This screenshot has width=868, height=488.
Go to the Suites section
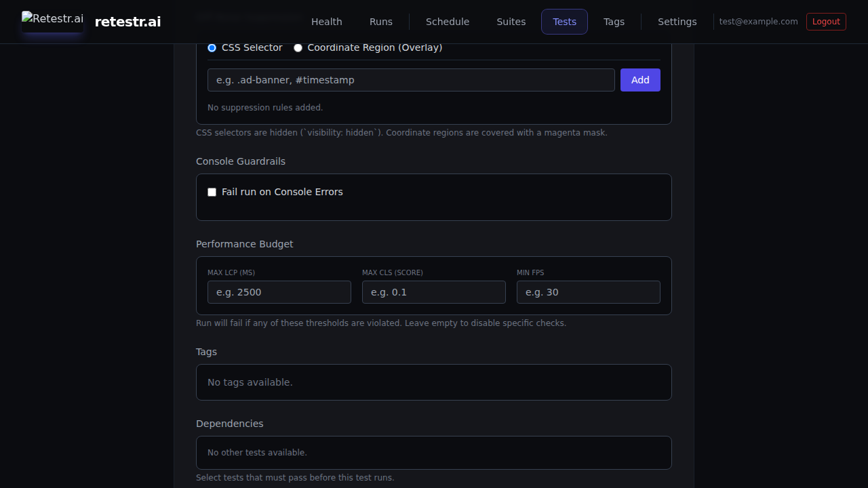[511, 22]
